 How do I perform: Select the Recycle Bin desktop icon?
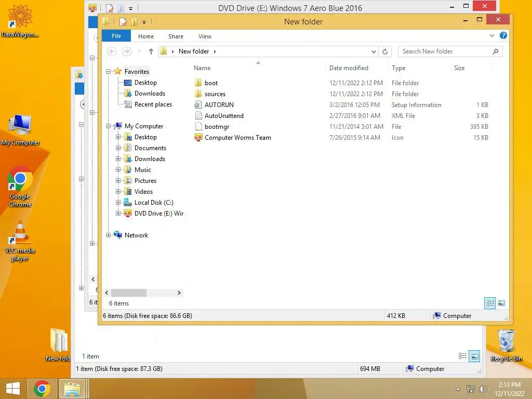[506, 345]
